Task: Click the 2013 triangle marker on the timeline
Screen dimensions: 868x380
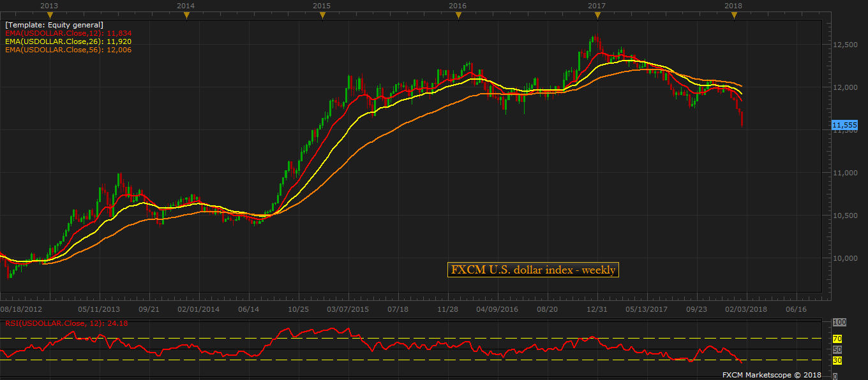Action: pyautogui.click(x=49, y=16)
